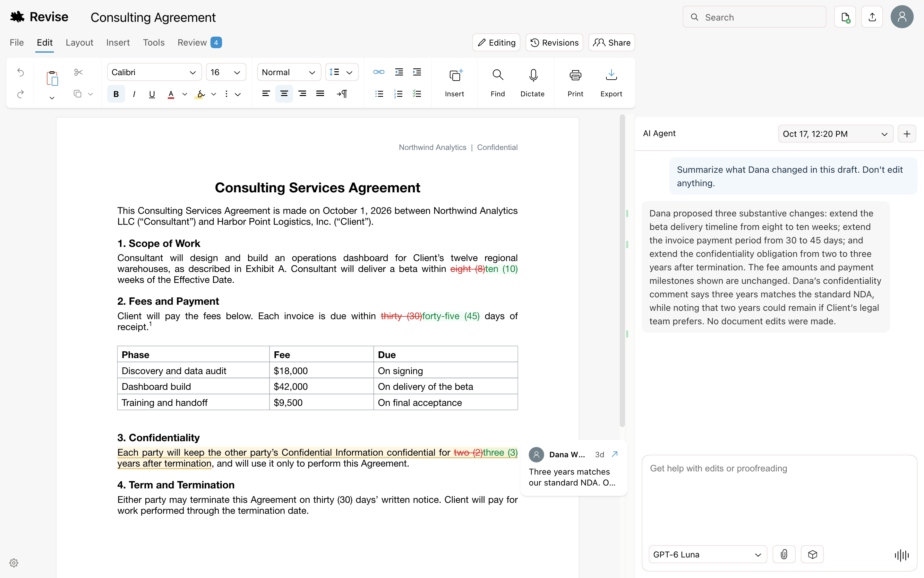
Task: Click the yellow highlight color swatch
Action: tap(200, 94)
